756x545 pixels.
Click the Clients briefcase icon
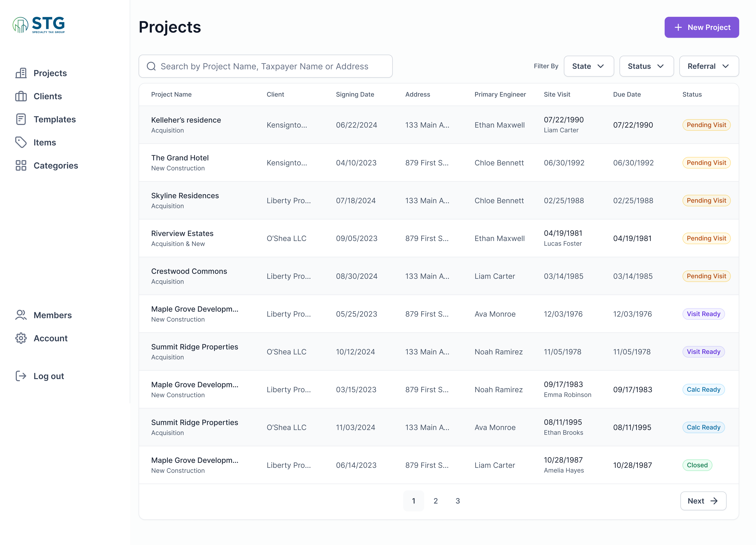[21, 96]
